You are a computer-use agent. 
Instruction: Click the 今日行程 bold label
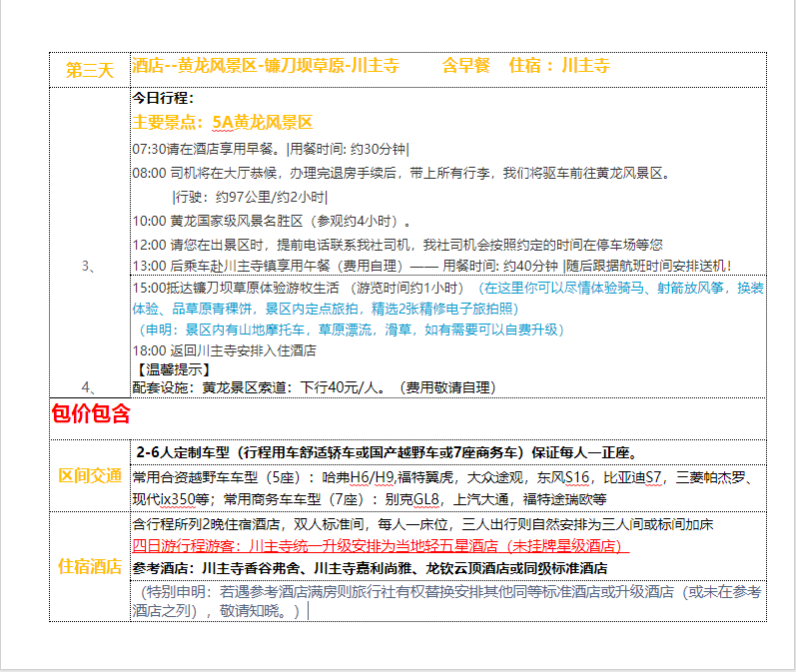[163, 98]
